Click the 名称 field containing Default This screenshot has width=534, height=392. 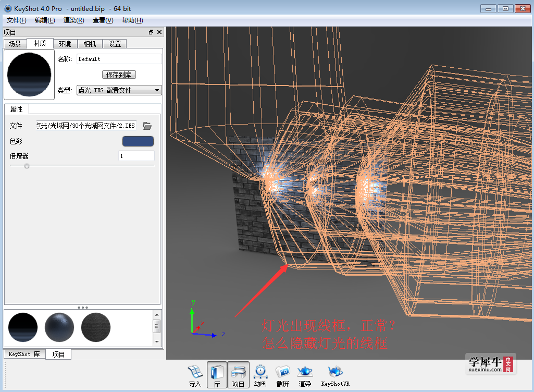[x=119, y=59]
